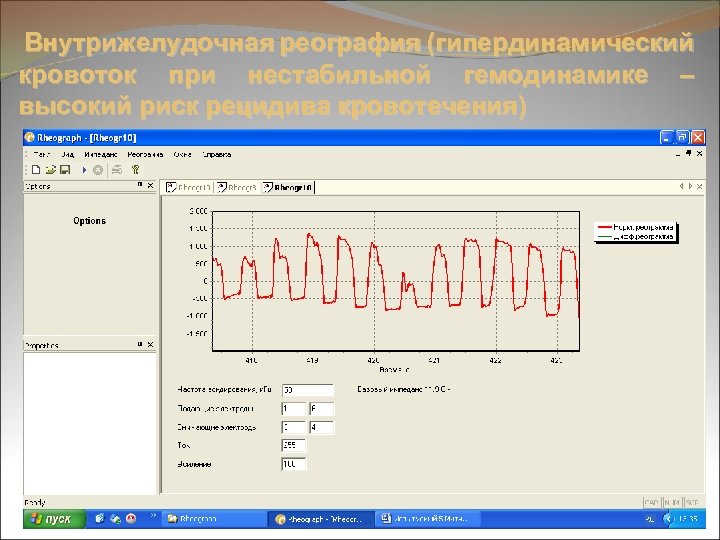Close the active Rheogr10 document tab
This screenshot has height=540, width=720.
[x=699, y=186]
